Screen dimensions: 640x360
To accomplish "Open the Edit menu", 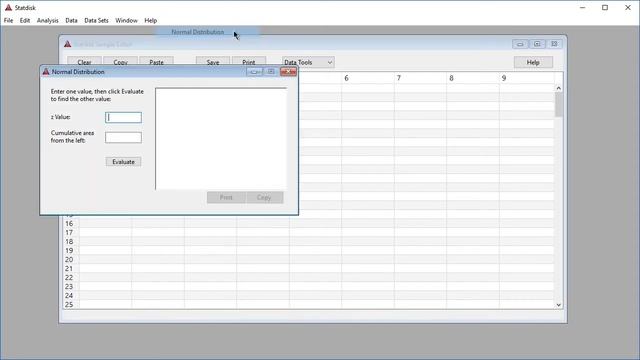I will (24, 20).
